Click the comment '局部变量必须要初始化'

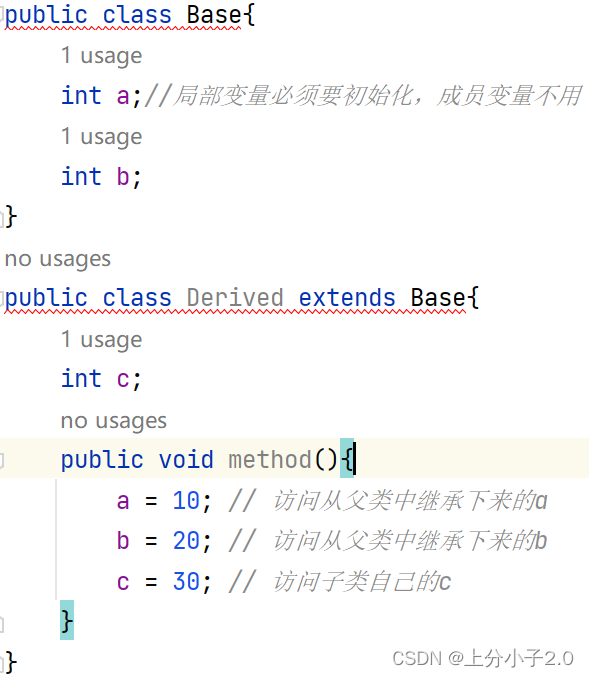pyautogui.click(x=292, y=96)
